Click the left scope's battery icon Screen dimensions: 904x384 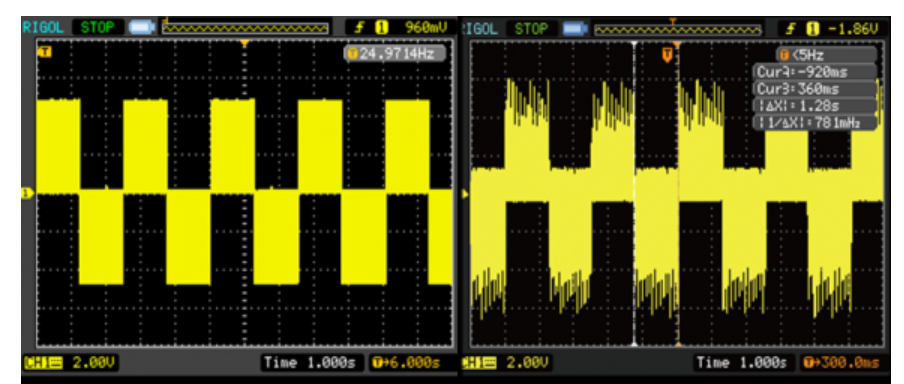tap(142, 27)
